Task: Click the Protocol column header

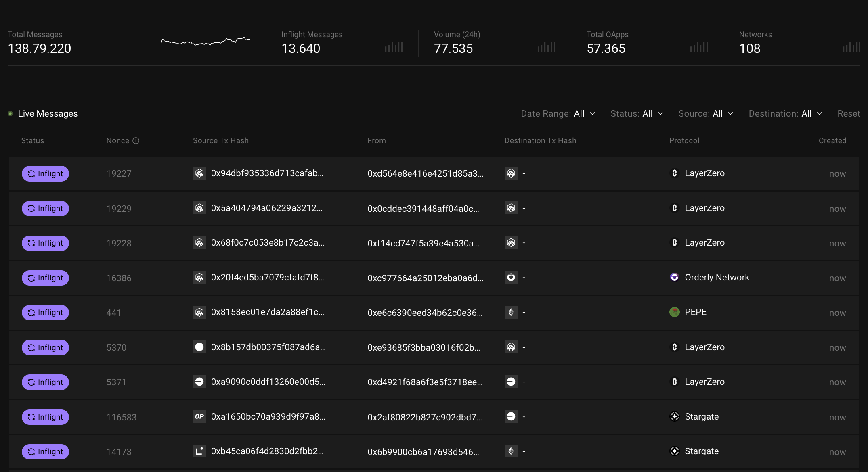Action: 684,141
